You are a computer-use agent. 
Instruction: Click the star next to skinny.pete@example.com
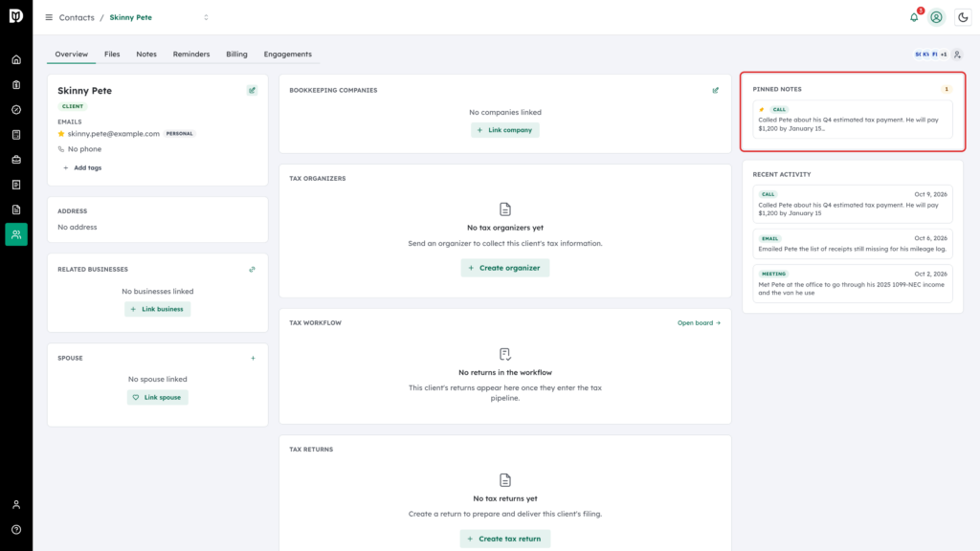(x=61, y=134)
